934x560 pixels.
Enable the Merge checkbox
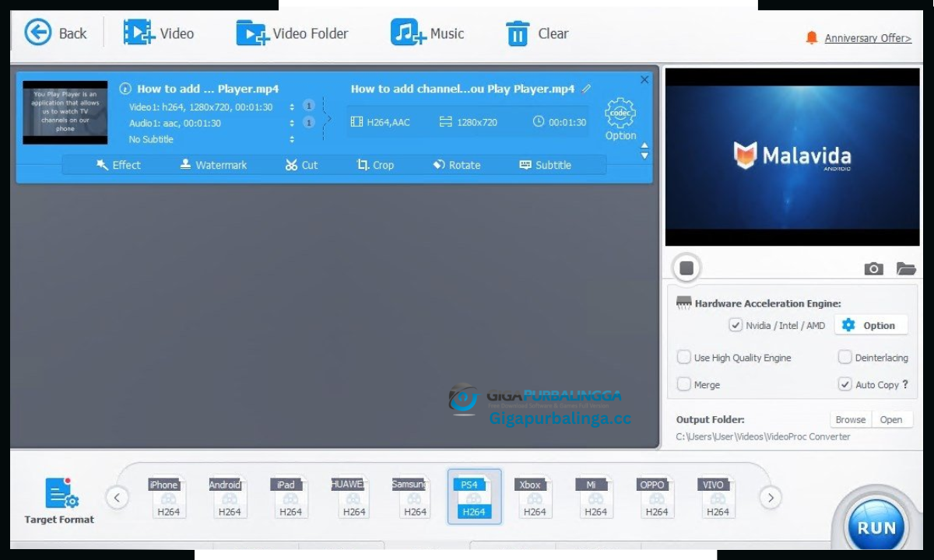pyautogui.click(x=683, y=384)
